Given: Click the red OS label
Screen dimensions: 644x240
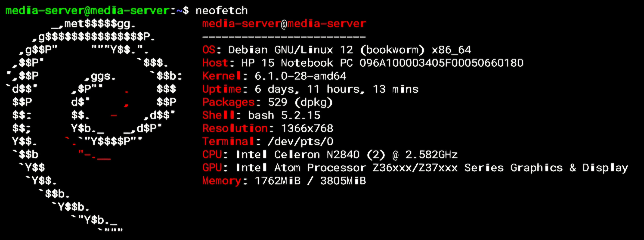Looking at the screenshot, I should [x=209, y=50].
